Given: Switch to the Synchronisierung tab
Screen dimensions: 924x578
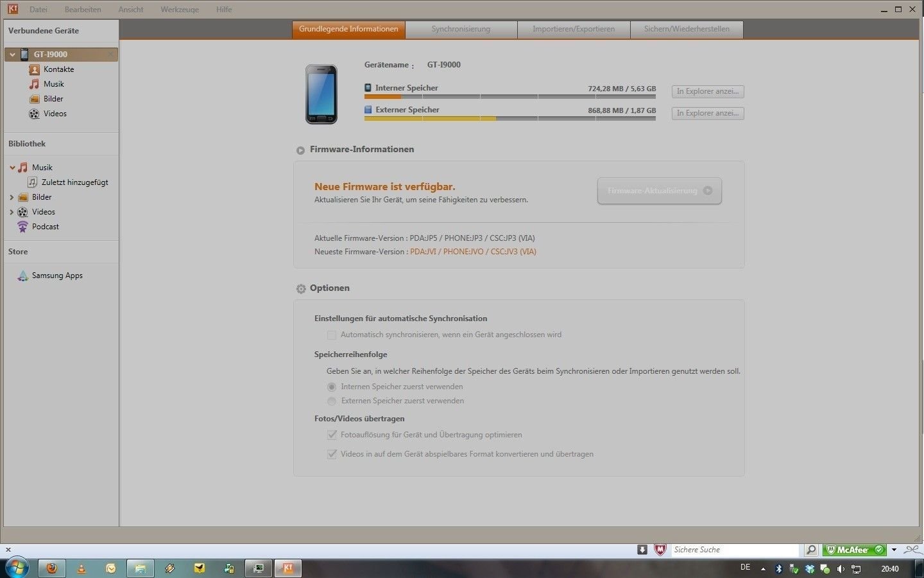Looking at the screenshot, I should [461, 30].
